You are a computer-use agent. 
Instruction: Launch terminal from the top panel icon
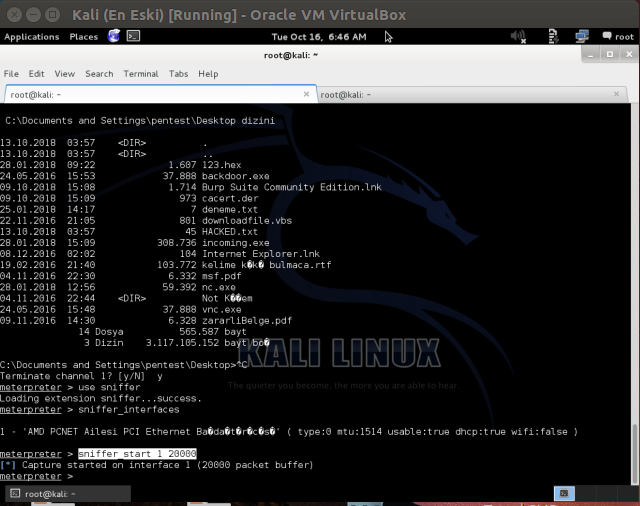pyautogui.click(x=133, y=36)
